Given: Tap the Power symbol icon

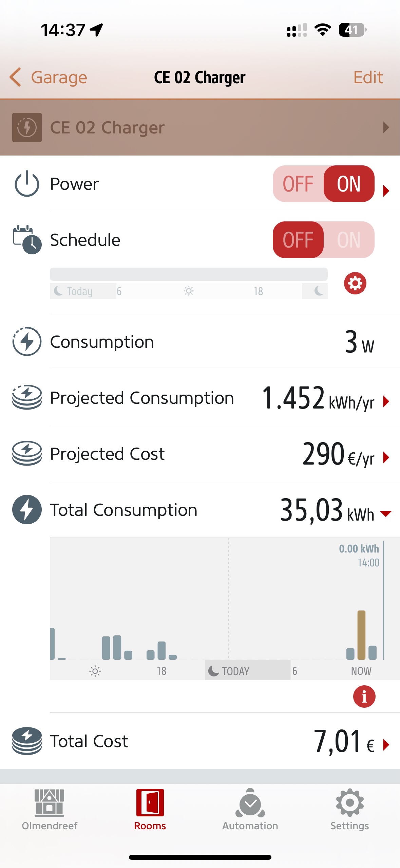Looking at the screenshot, I should coord(27,184).
